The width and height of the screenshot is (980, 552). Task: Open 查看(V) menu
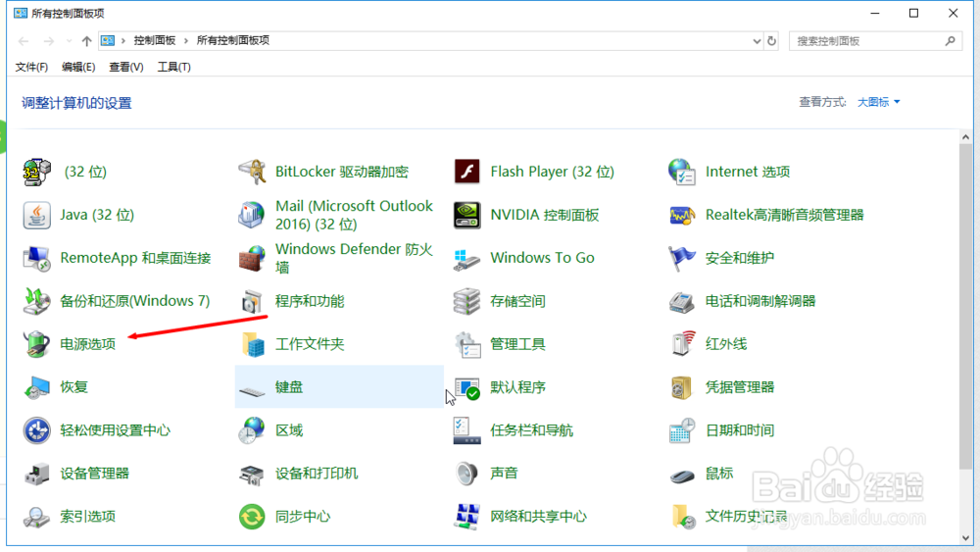[125, 67]
